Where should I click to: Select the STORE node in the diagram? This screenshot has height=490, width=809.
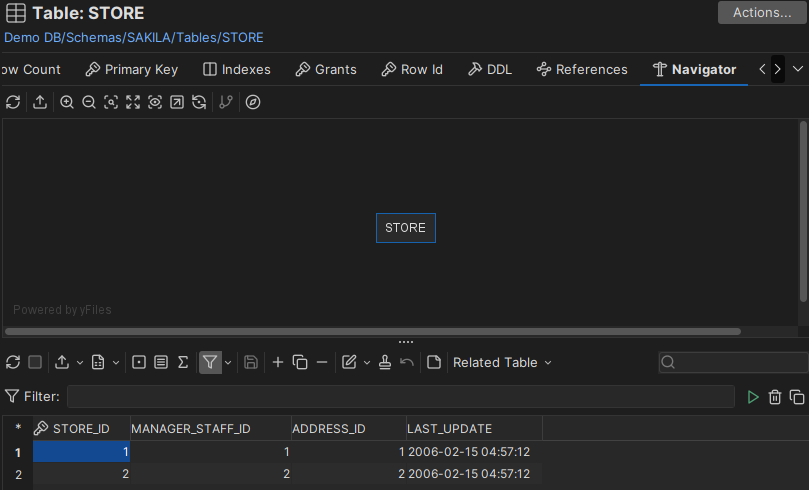(x=406, y=228)
